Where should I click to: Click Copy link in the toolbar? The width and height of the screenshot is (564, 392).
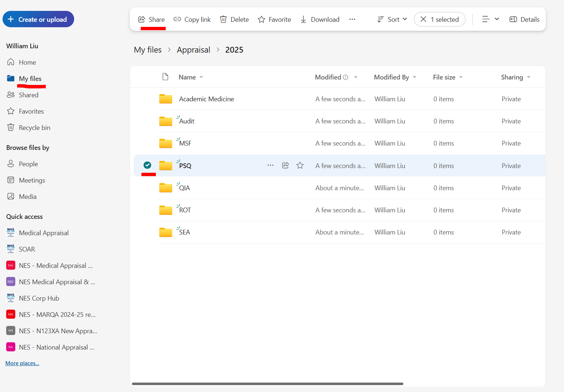point(192,20)
